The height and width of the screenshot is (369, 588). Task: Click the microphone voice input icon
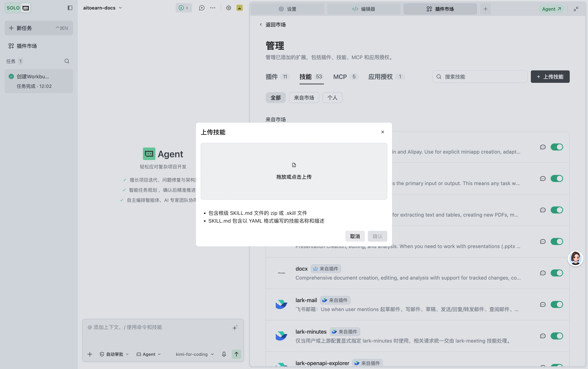click(224, 354)
